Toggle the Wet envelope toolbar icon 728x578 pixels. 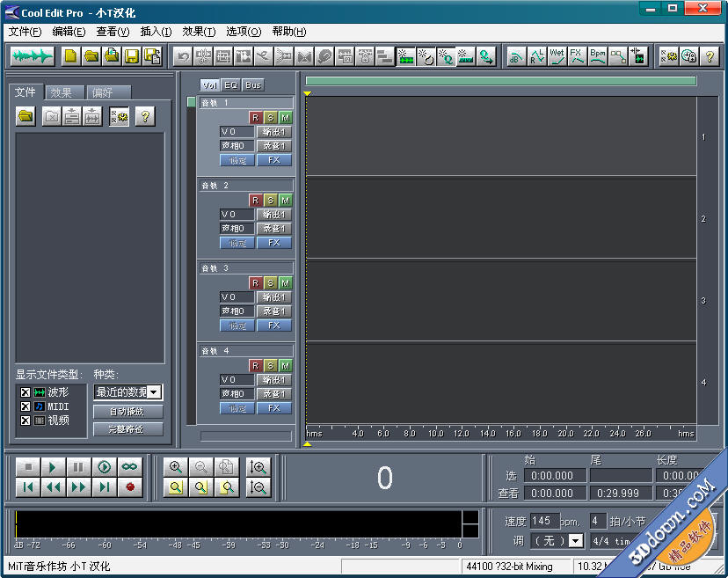[x=557, y=56]
